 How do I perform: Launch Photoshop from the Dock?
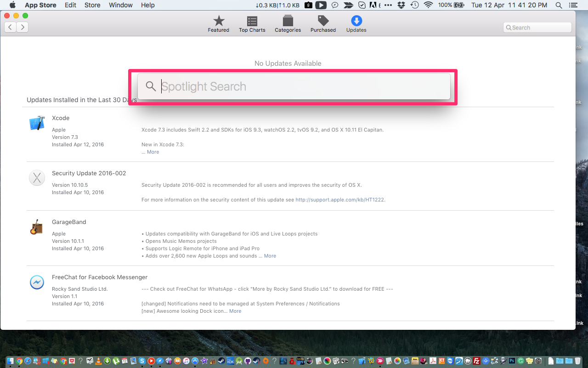coord(512,361)
